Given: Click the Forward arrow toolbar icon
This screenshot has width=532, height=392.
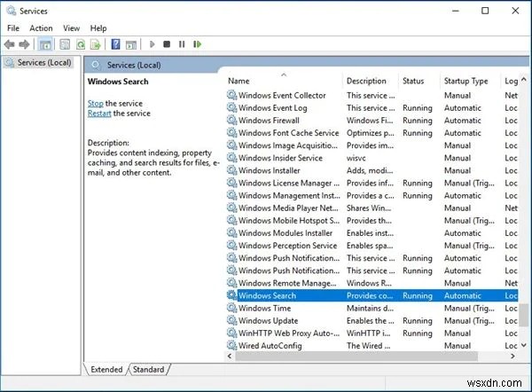Looking at the screenshot, I should (24, 44).
